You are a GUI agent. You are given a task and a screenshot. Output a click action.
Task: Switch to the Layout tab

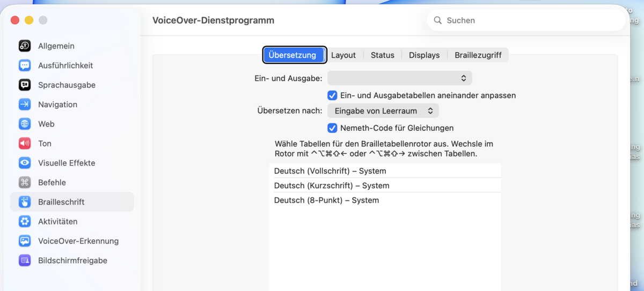click(x=343, y=55)
